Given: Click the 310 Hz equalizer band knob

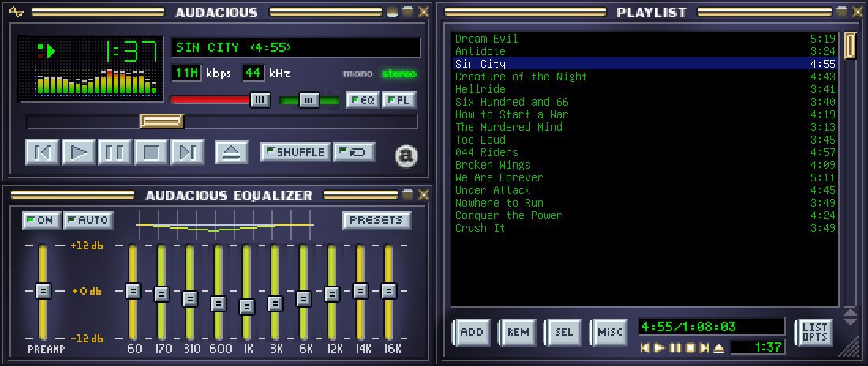Looking at the screenshot, I should click(x=190, y=298).
